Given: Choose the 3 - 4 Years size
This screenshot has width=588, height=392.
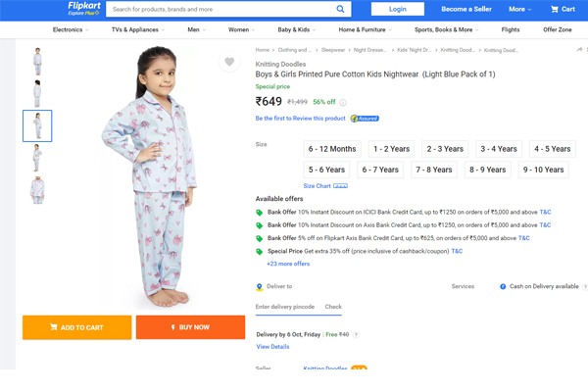Looking at the screenshot, I should pos(499,149).
